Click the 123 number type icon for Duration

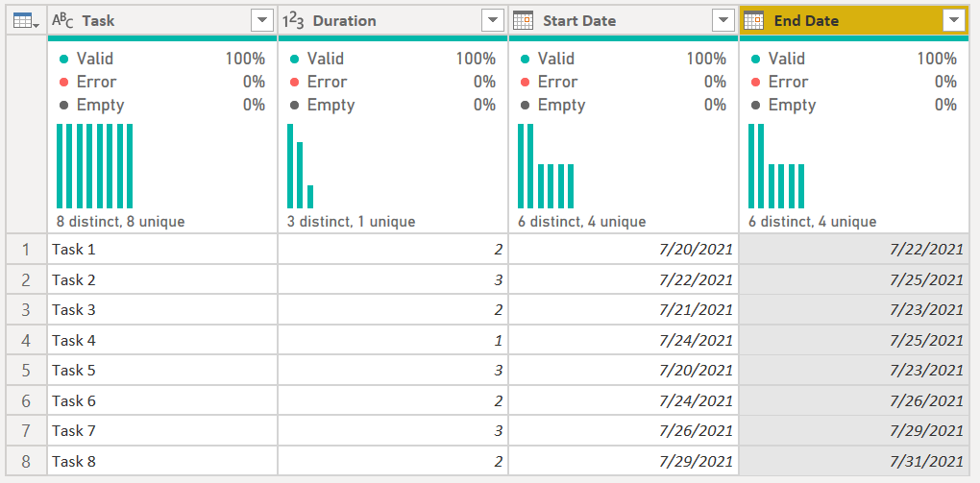293,21
